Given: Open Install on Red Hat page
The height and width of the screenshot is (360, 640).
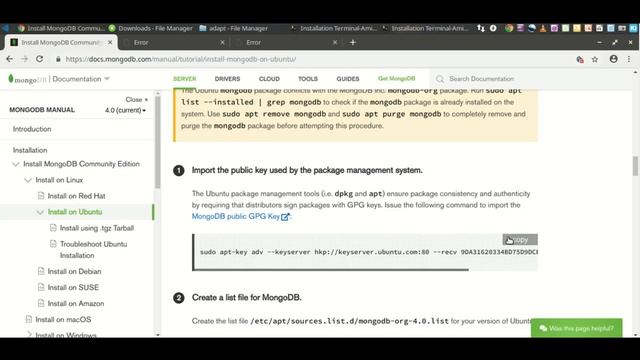Looking at the screenshot, I should (x=76, y=196).
